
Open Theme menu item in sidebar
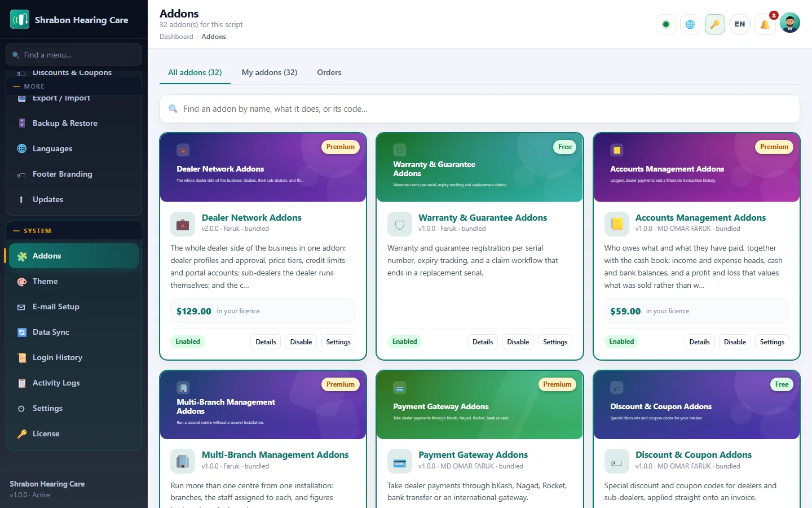point(74,281)
